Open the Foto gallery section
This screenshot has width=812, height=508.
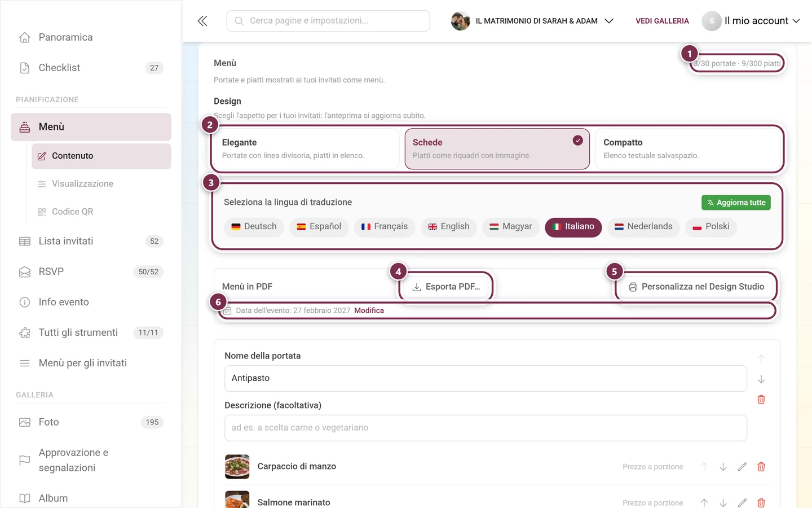(91, 422)
